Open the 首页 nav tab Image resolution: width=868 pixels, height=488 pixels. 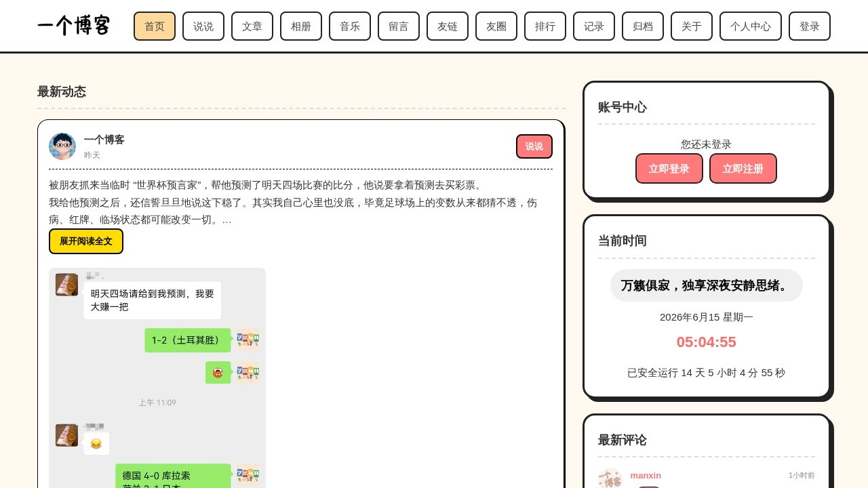click(155, 26)
